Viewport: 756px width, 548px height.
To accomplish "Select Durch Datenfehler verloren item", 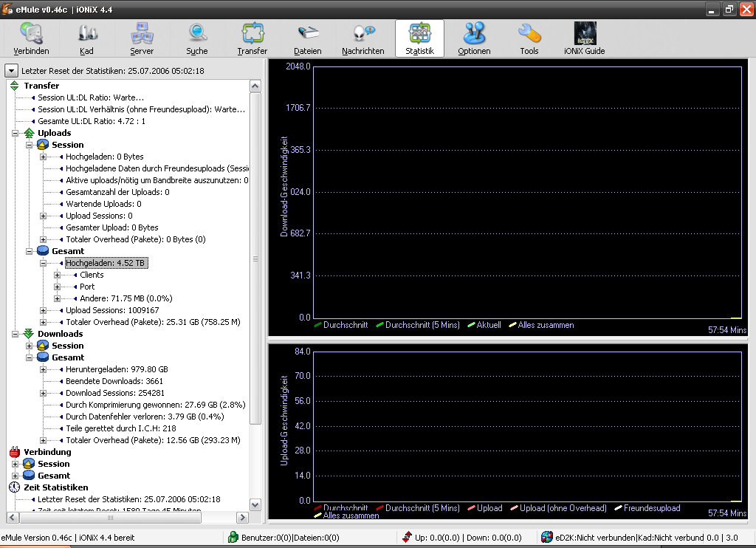I will click(145, 417).
